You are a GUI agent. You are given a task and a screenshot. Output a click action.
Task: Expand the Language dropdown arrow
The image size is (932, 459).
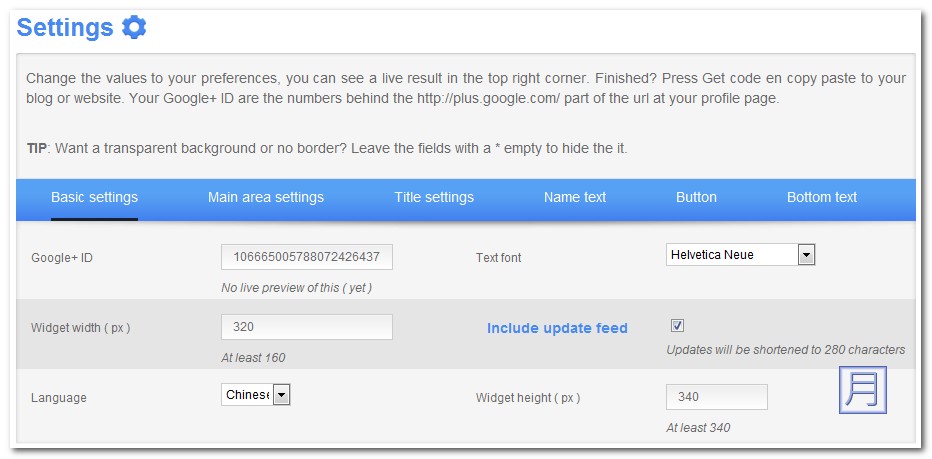point(282,395)
